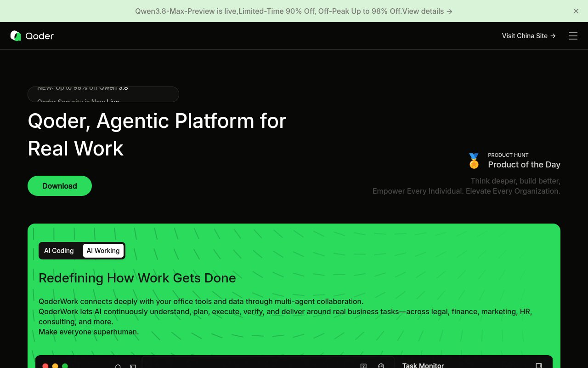Click the "PRODUCT HUNT" small label

pyautogui.click(x=508, y=155)
